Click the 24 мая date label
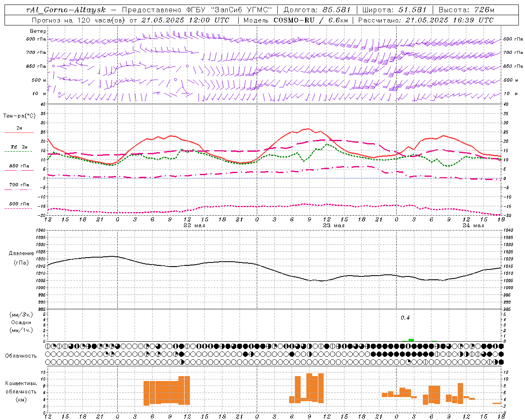 click(x=473, y=226)
